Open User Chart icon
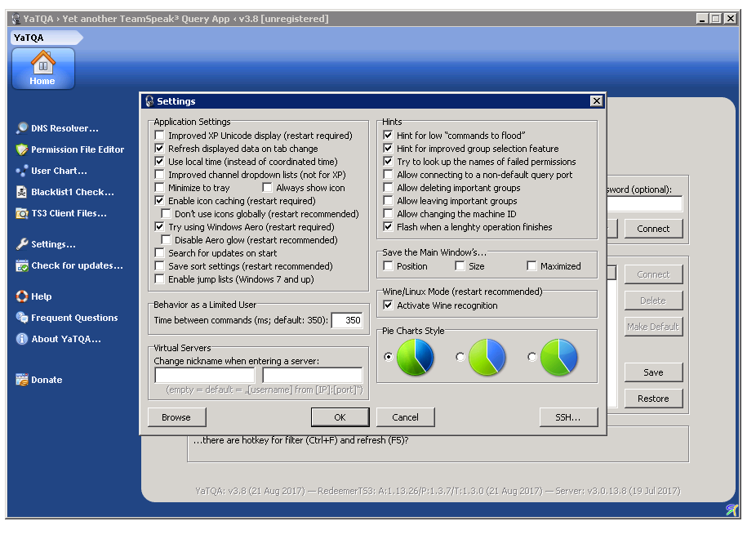 (22, 171)
